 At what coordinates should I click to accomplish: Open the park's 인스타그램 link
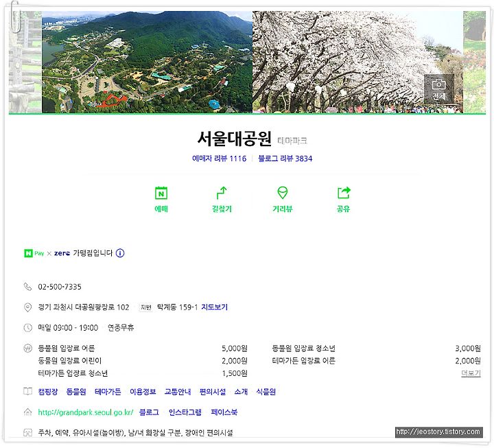[x=185, y=412]
